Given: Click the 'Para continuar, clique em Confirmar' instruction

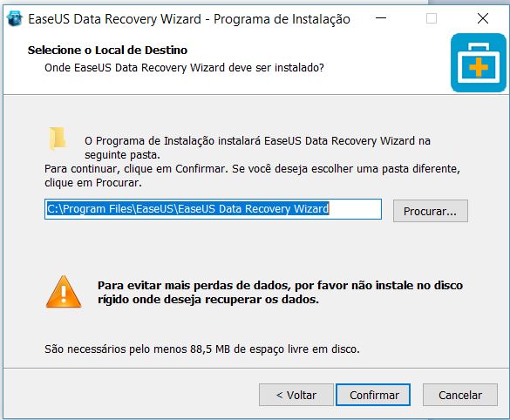Looking at the screenshot, I should (x=252, y=175).
